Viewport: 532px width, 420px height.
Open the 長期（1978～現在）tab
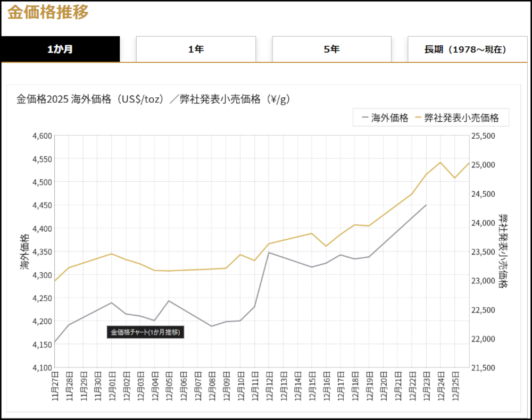point(467,49)
